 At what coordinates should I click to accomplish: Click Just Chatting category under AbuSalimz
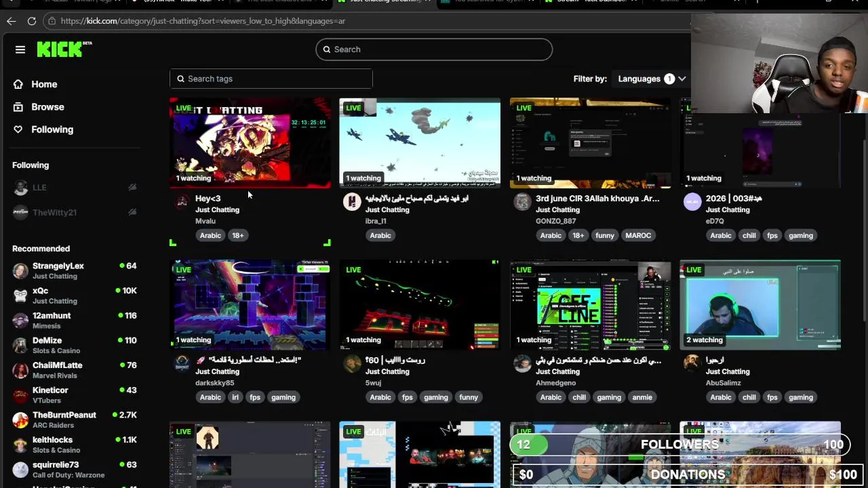point(728,371)
